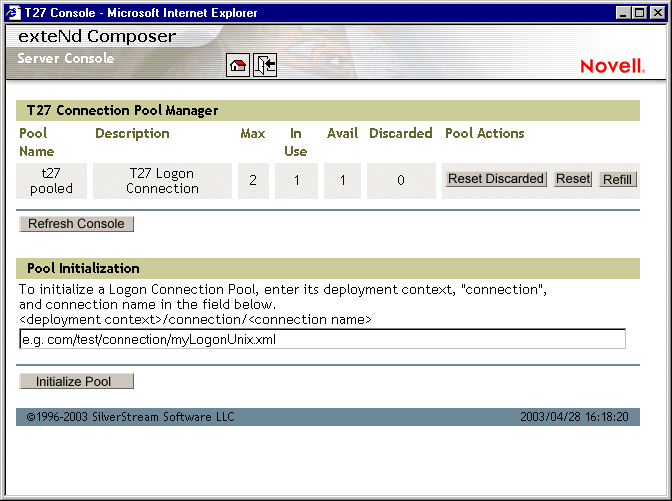Click the 'Pool Actions' column header
The image size is (672, 501).
(485, 133)
